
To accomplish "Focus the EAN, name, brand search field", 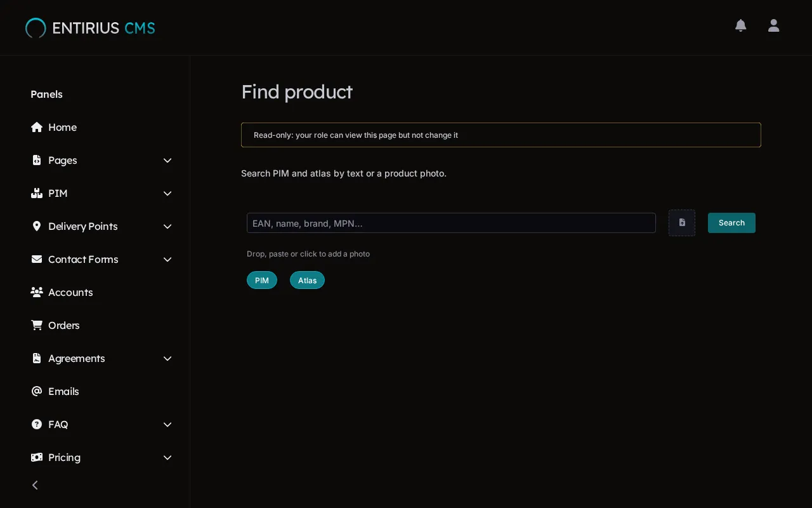I will click(451, 223).
